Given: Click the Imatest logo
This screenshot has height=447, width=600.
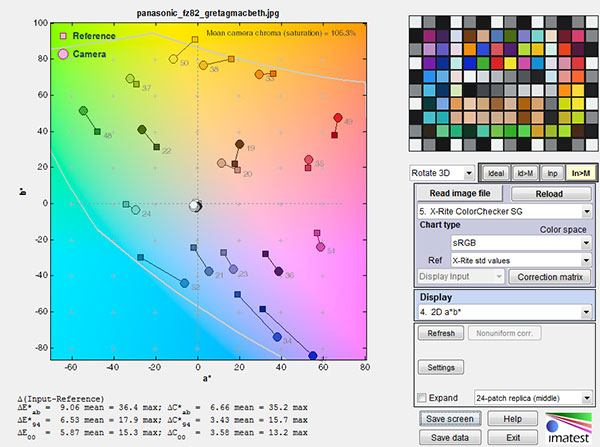Looking at the screenshot, I should [x=568, y=428].
